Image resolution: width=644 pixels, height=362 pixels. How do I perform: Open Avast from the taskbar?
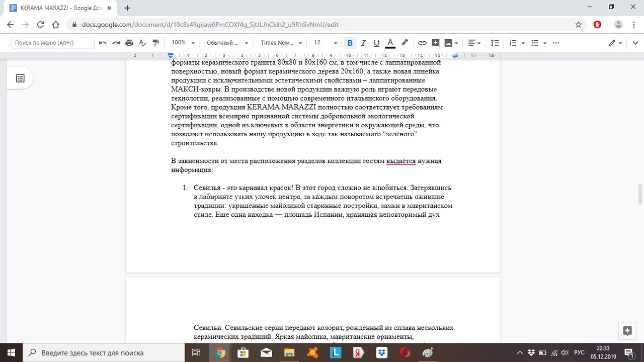pyautogui.click(x=313, y=352)
